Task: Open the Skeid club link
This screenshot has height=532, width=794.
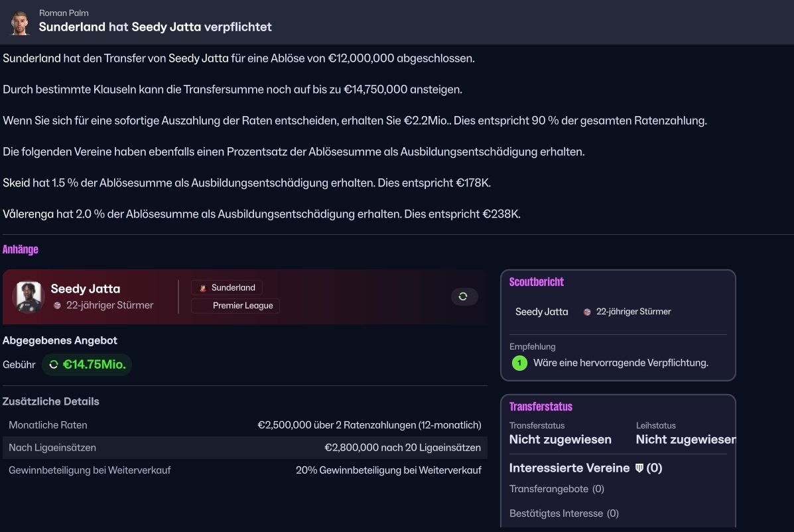Action: [x=17, y=182]
